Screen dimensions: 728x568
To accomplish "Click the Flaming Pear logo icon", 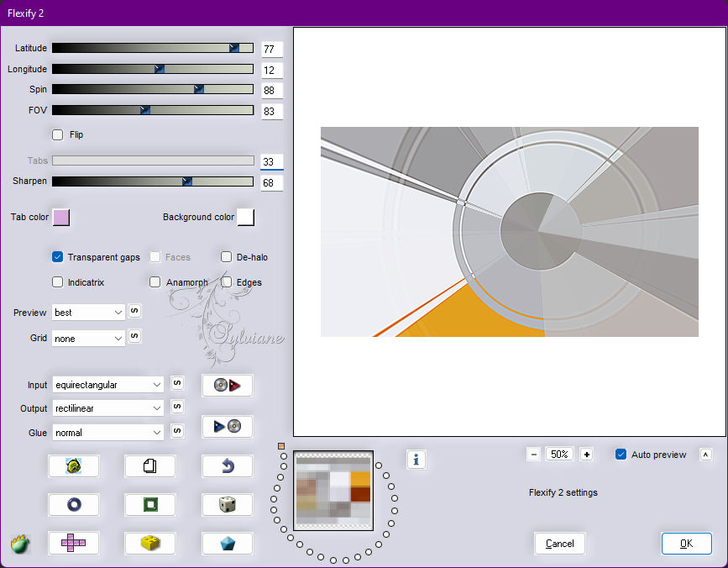I will [x=20, y=544].
